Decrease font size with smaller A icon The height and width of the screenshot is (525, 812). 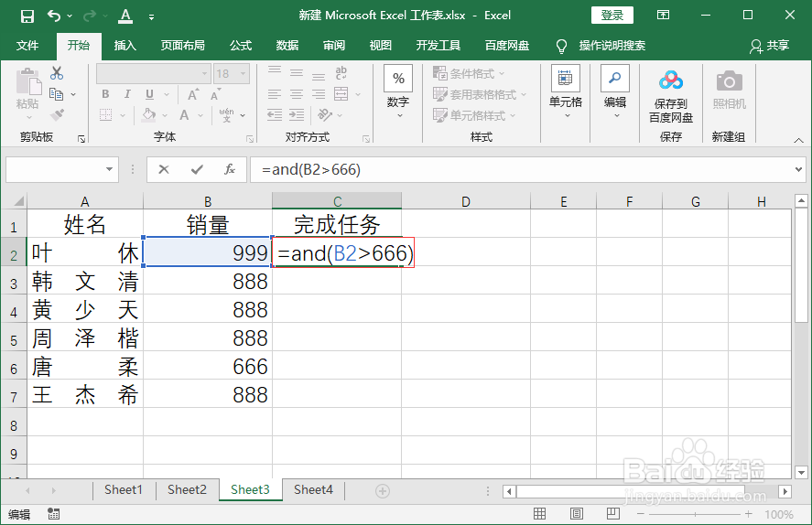tap(215, 94)
